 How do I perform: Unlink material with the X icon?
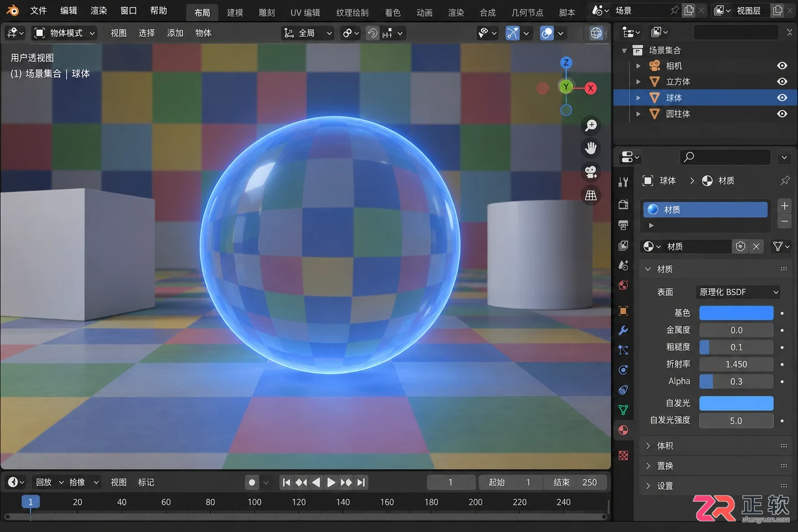[756, 247]
